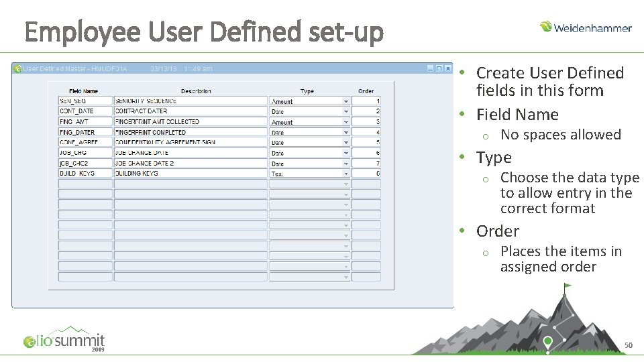The width and height of the screenshot is (644, 362).
Task: Open Type dropdown in first empty row
Action: (346, 184)
